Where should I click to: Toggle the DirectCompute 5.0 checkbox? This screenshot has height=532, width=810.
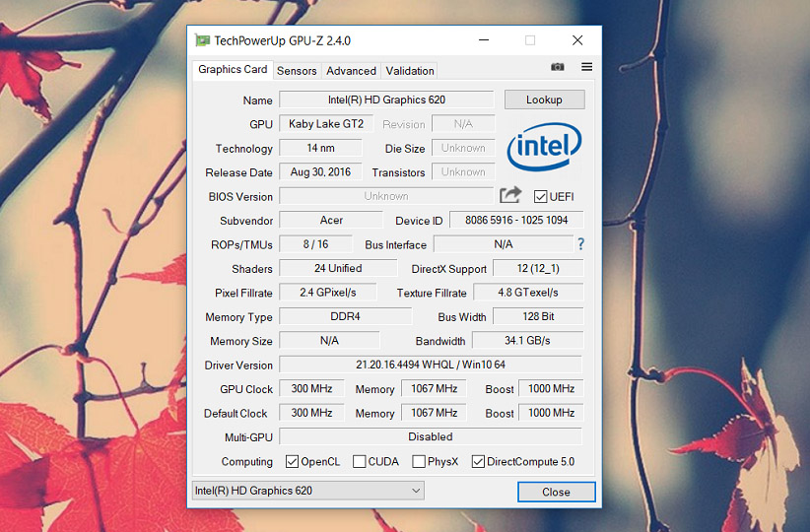[x=478, y=461]
